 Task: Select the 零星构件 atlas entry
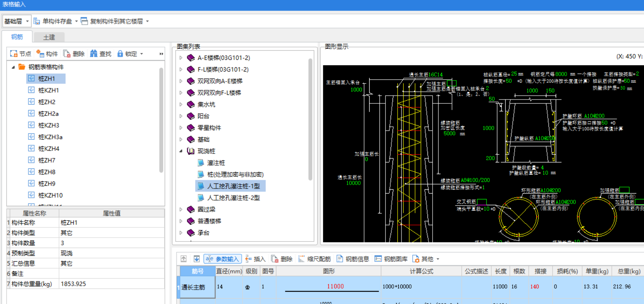point(209,128)
